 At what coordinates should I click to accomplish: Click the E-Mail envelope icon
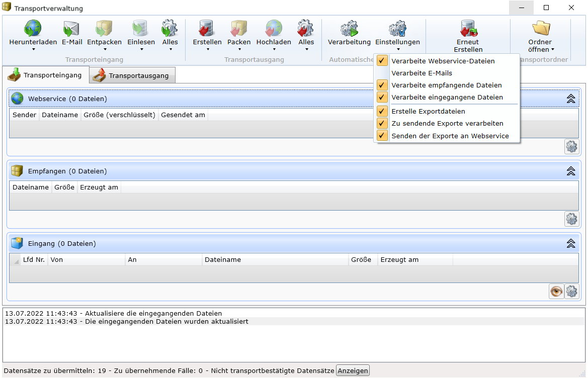(x=72, y=28)
